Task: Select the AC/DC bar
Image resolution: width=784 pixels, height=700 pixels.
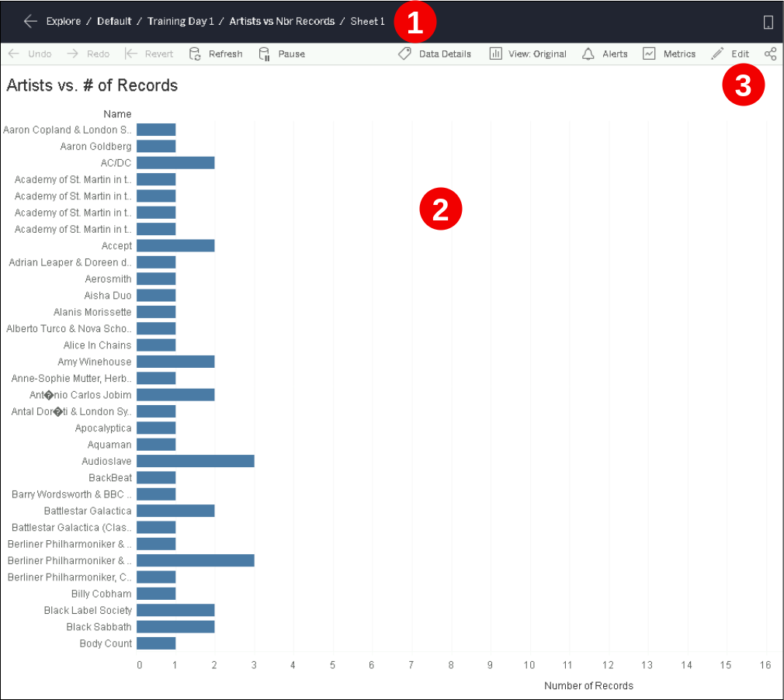Action: (175, 162)
